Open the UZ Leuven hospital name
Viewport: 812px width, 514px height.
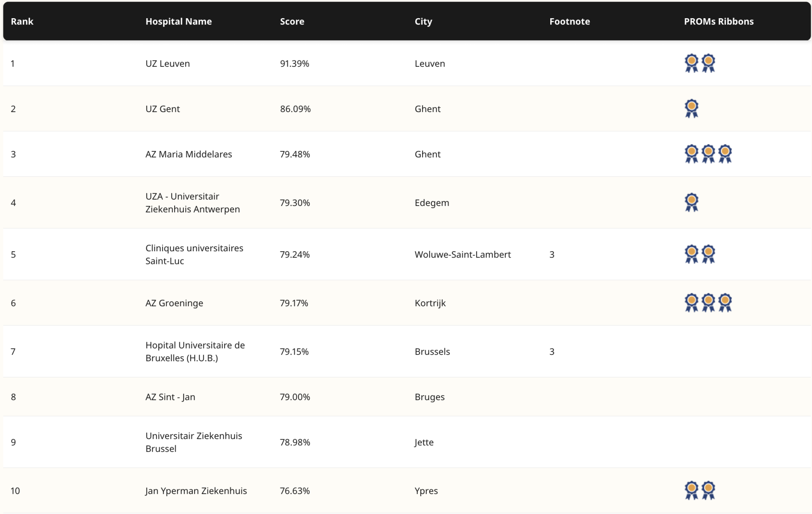click(167, 63)
